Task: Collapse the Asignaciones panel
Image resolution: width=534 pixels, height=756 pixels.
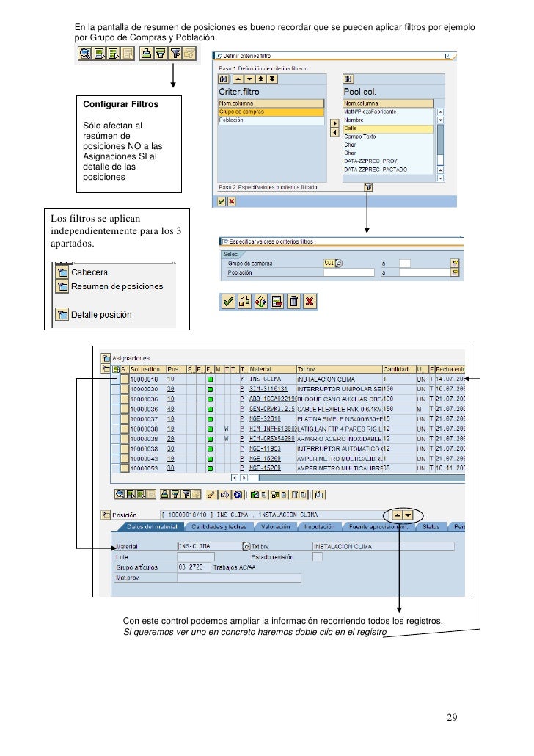Action: pos(106,358)
